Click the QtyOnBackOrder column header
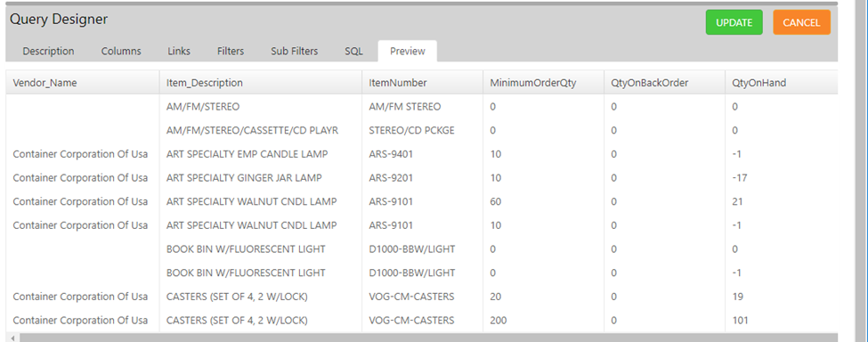Image resolution: width=868 pixels, height=342 pixels. tap(665, 83)
